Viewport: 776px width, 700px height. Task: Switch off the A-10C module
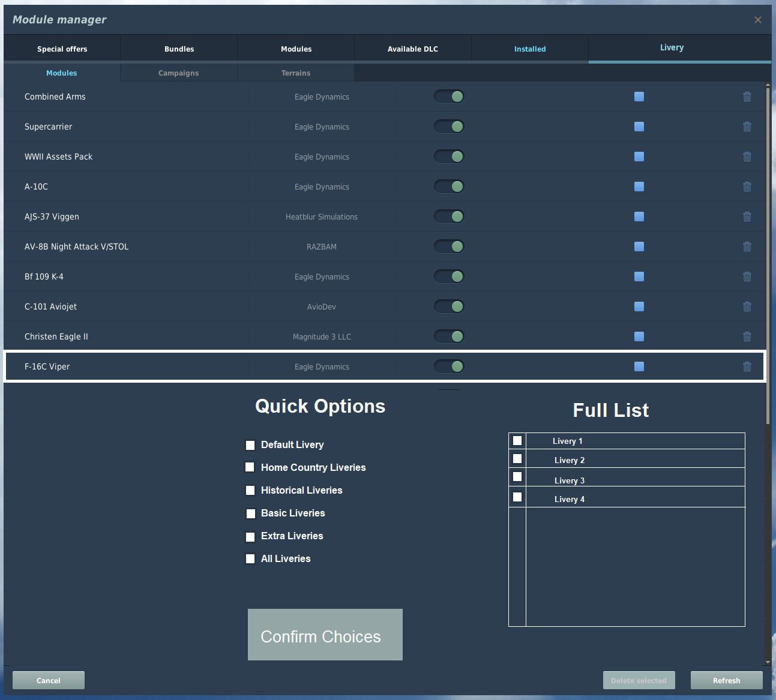[449, 187]
